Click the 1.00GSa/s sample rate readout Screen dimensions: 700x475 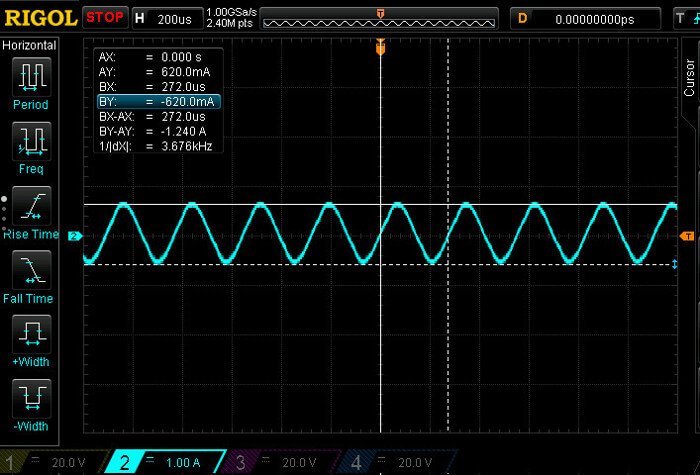coord(231,13)
